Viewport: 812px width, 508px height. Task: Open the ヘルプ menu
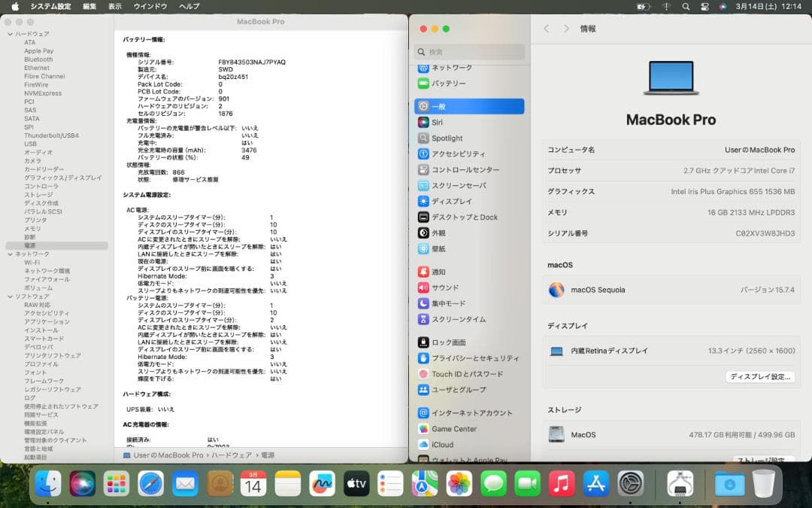[x=189, y=6]
